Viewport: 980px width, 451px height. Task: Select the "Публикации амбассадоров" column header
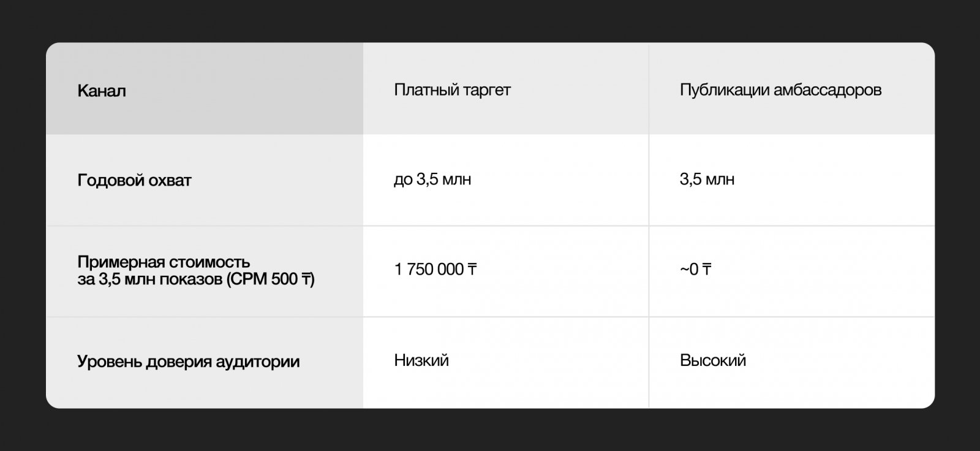pos(780,90)
